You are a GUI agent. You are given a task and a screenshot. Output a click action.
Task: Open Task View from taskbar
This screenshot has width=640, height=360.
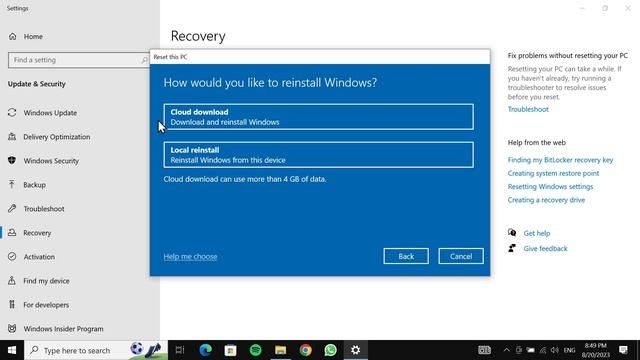(x=180, y=350)
